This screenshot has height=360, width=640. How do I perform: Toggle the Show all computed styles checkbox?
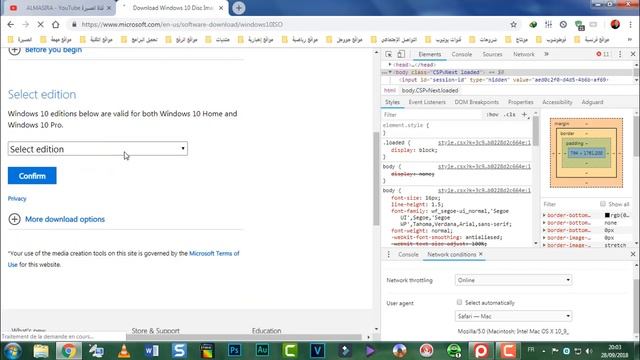pos(602,204)
